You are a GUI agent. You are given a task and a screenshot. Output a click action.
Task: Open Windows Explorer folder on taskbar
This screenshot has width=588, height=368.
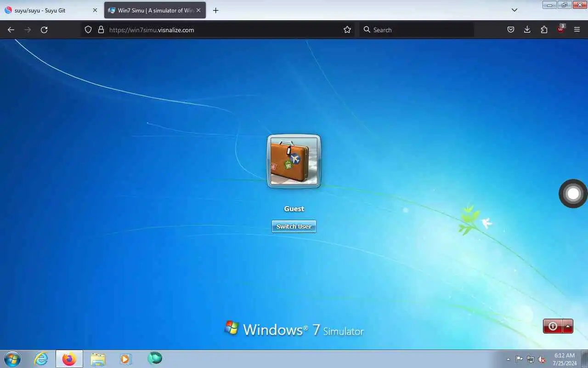[x=98, y=359]
